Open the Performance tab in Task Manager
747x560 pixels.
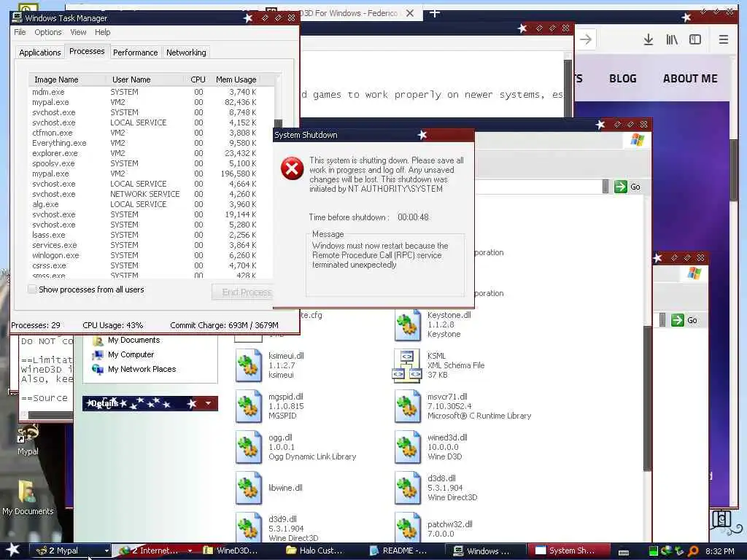click(x=135, y=52)
